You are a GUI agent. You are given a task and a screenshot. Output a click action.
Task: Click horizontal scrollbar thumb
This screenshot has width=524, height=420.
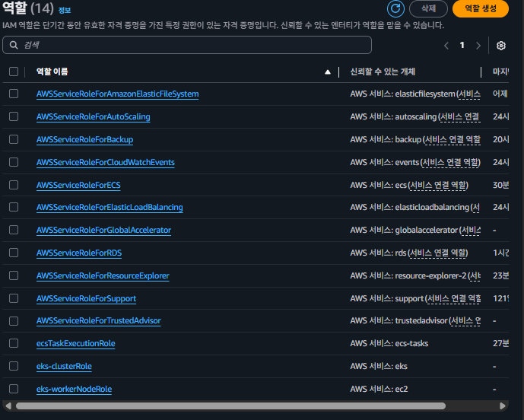(230, 406)
